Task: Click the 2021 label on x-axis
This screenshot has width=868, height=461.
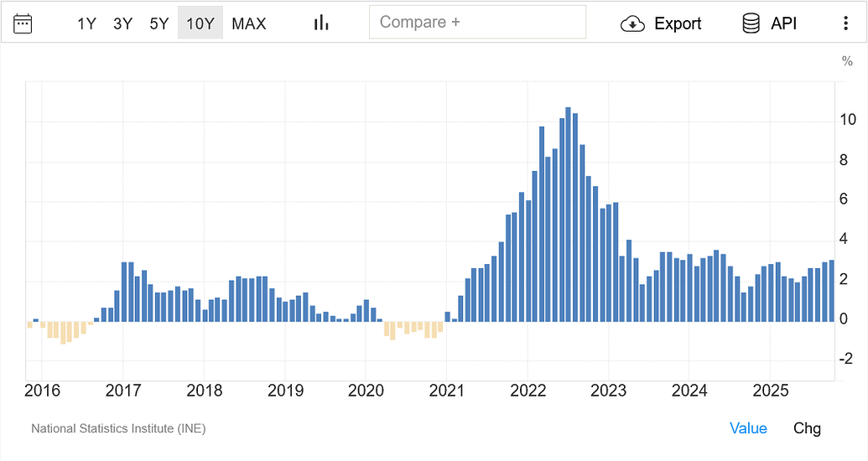Action: (x=446, y=391)
